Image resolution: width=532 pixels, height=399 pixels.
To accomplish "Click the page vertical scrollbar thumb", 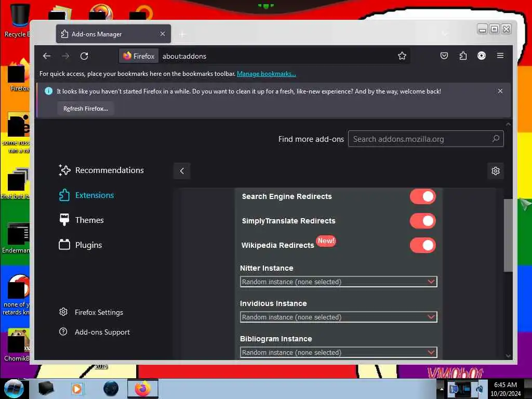I will (x=508, y=235).
